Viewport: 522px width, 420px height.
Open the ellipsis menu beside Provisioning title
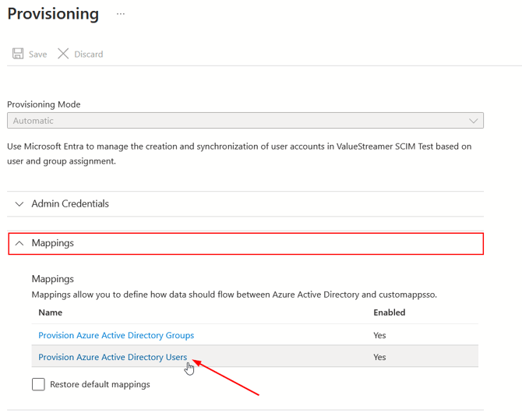tap(121, 14)
